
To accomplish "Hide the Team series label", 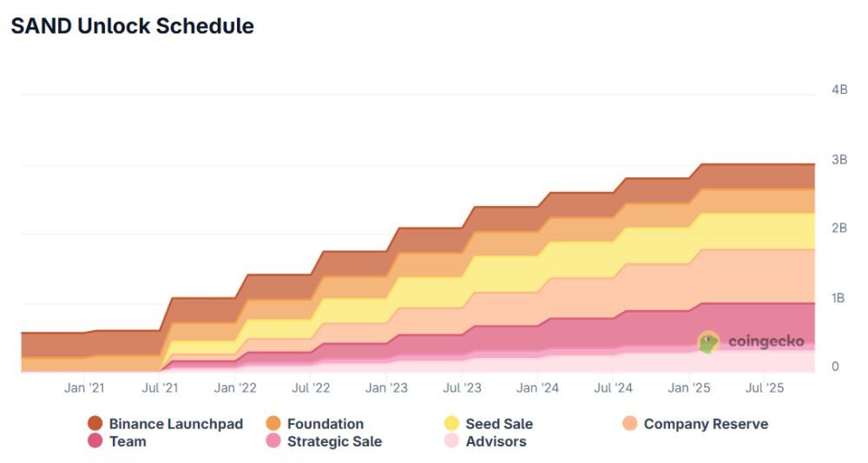I will (128, 441).
